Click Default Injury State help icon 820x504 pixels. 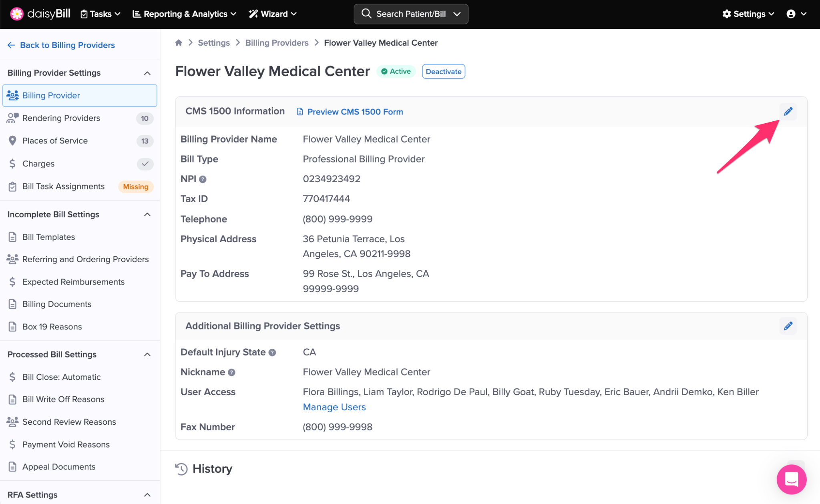click(272, 353)
